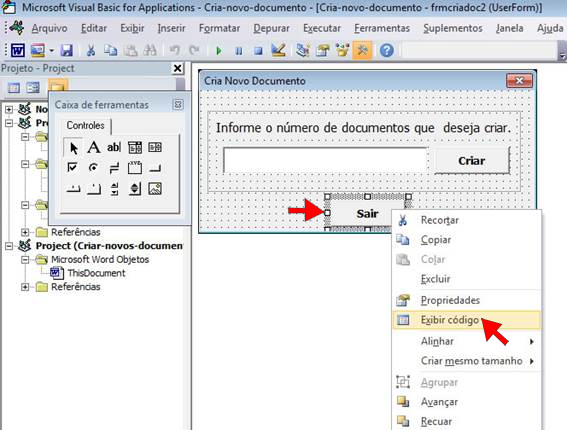Toggle folders icon in Project panel

(58, 87)
